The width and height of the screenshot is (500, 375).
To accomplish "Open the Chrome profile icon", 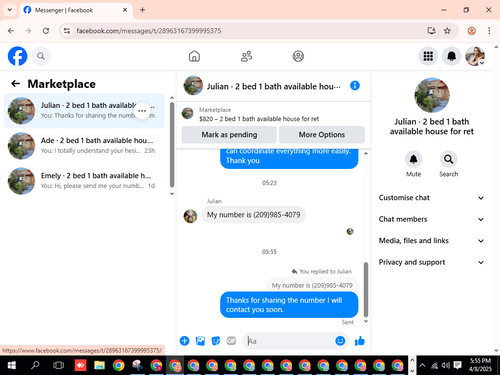I will [x=471, y=31].
